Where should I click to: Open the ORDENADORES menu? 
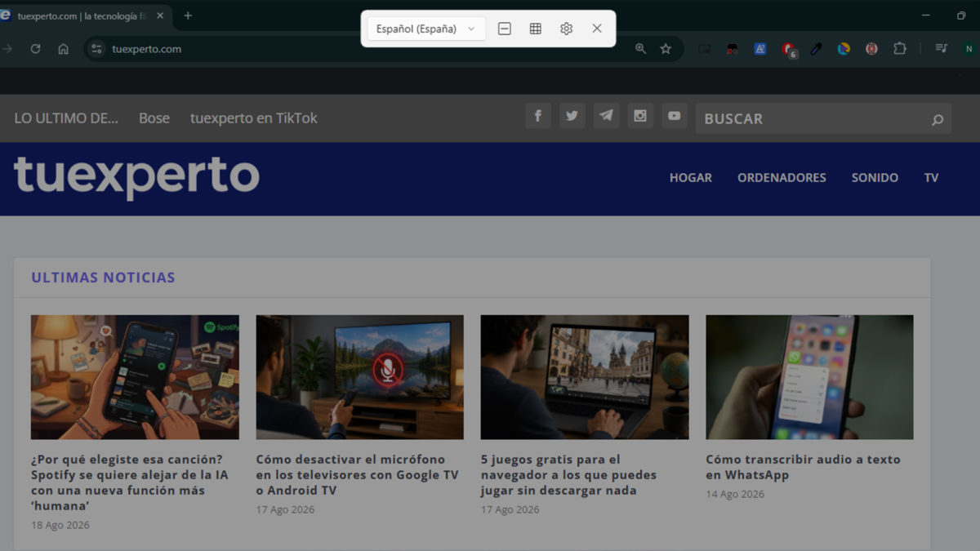coord(782,177)
